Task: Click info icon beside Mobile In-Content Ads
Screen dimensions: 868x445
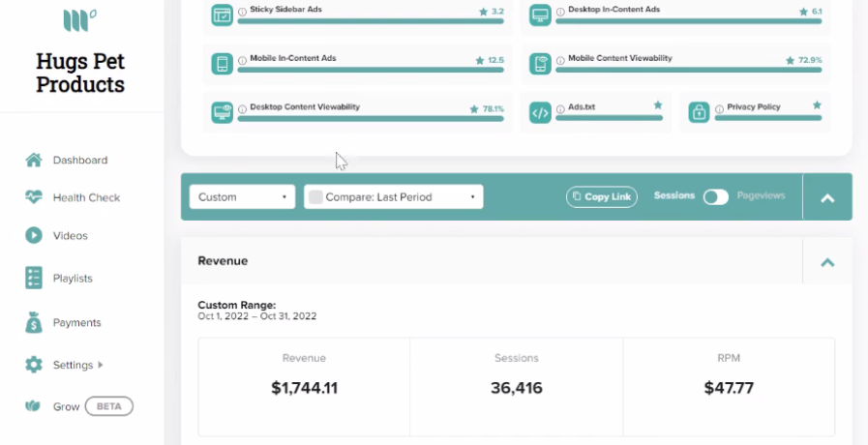Action: point(243,60)
